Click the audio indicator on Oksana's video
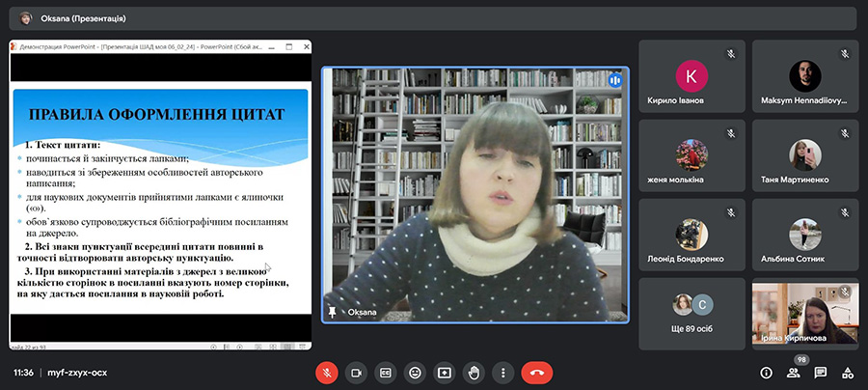 pyautogui.click(x=615, y=80)
